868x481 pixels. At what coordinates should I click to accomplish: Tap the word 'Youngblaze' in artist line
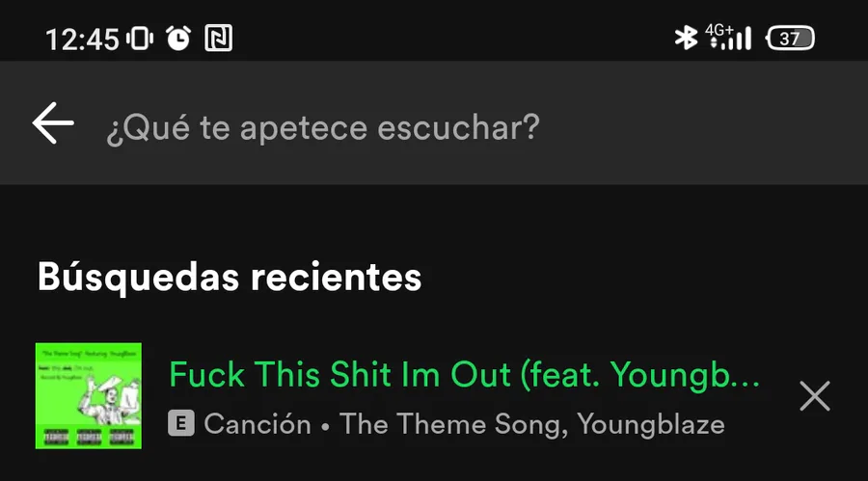click(x=651, y=424)
